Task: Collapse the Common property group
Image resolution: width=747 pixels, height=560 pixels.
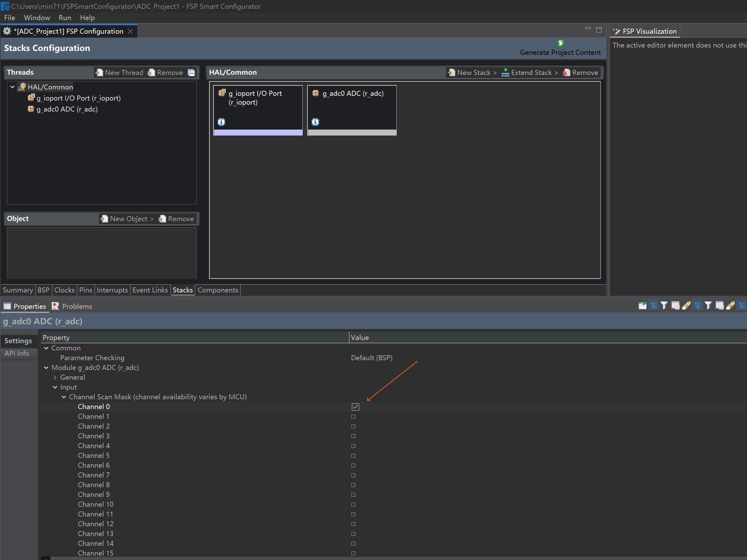Action: 46,348
